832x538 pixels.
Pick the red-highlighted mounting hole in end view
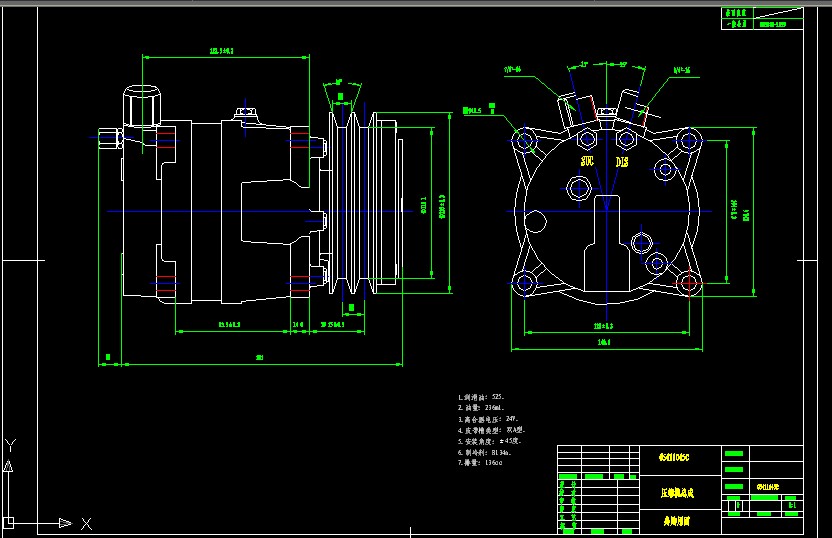click(x=688, y=283)
